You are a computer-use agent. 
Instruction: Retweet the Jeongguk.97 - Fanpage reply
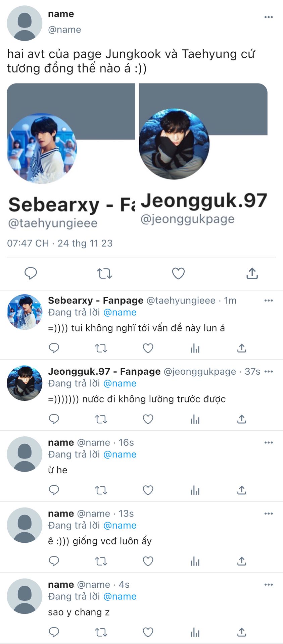(x=101, y=419)
